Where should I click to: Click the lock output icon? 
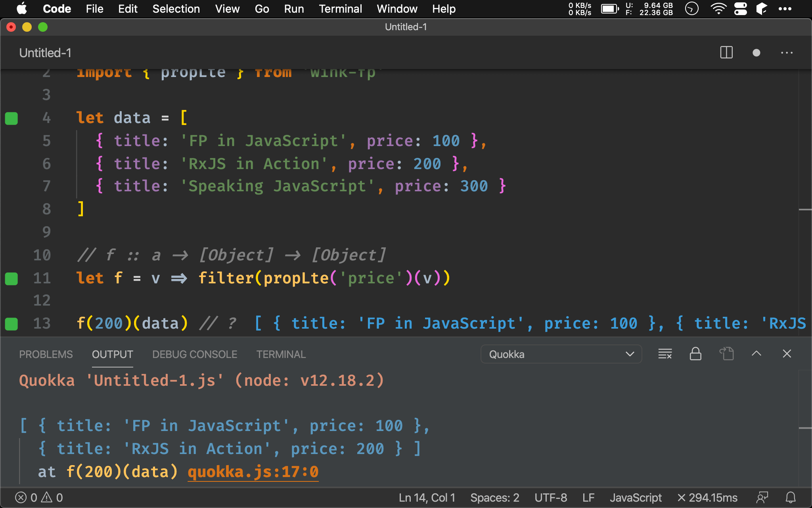coord(695,354)
